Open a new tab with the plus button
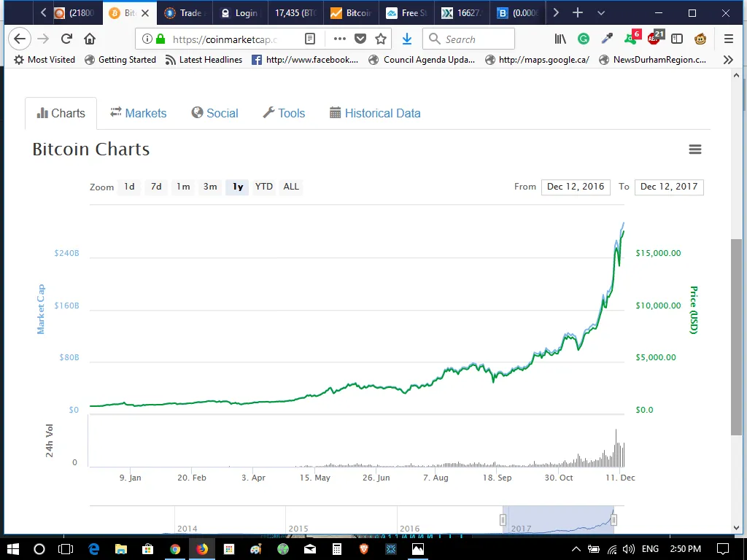 point(578,13)
